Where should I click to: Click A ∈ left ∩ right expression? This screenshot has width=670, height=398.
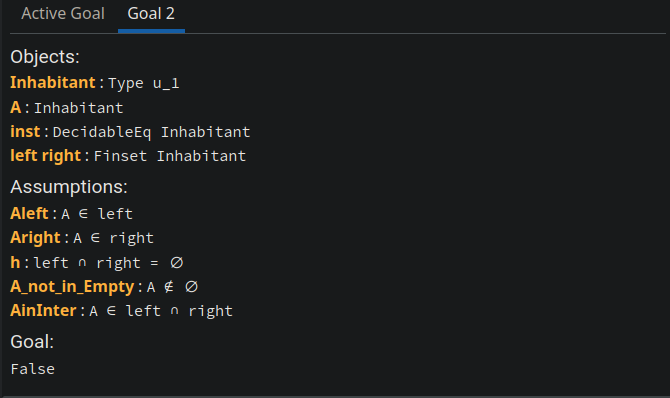coord(161,311)
